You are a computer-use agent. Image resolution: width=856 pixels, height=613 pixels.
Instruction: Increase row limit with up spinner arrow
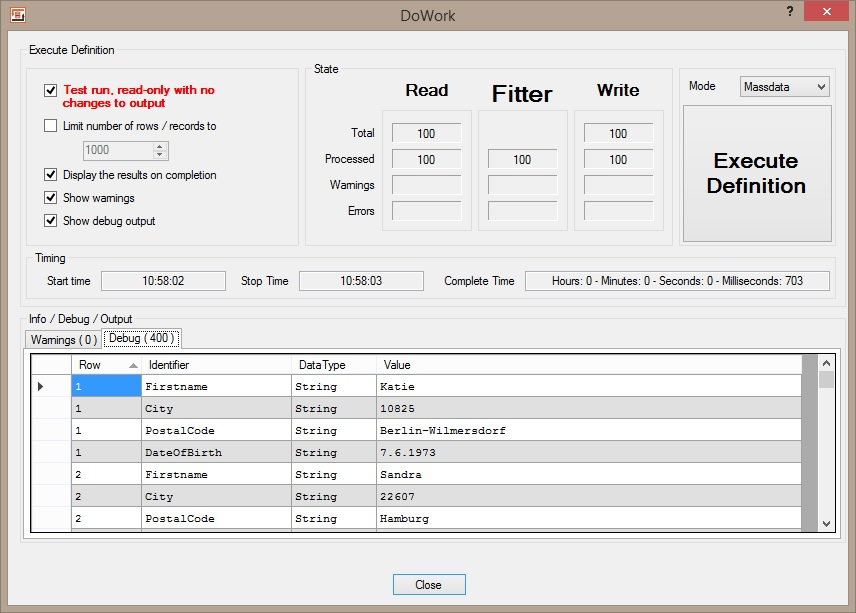tap(159, 146)
